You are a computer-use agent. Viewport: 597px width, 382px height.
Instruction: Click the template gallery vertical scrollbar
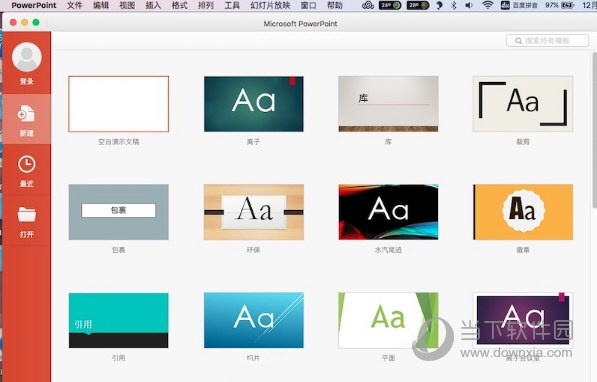click(x=594, y=130)
